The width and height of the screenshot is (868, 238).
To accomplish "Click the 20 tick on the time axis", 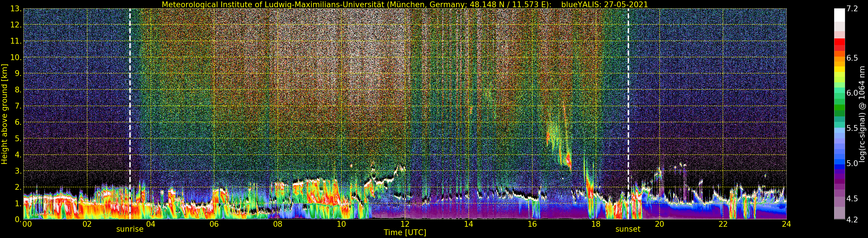I will (x=659, y=224).
